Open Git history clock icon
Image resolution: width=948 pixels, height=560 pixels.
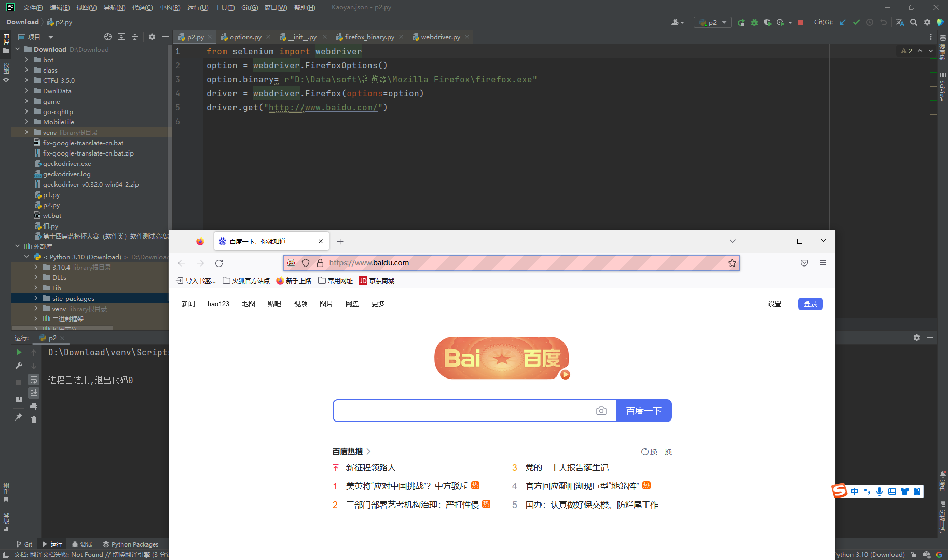870,22
